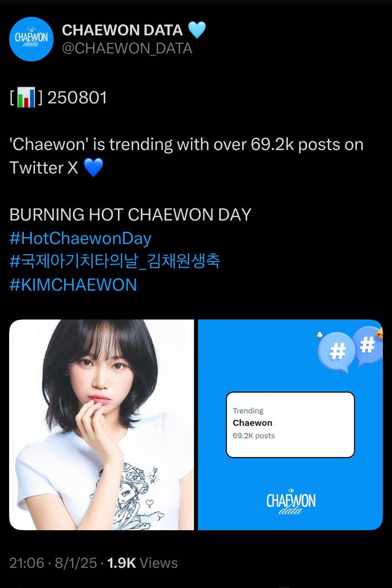Open the #KIMCHAEWON hashtag

pos(73,285)
